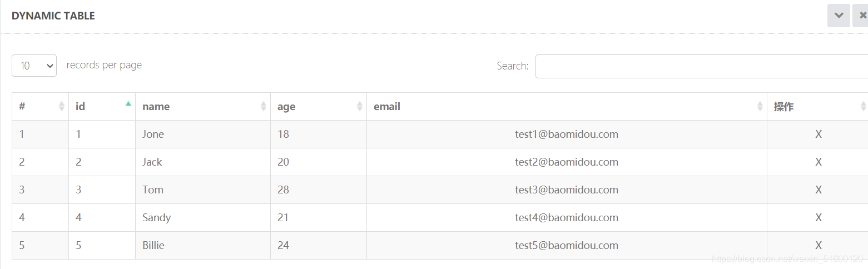Select the test3@baomidou.com email cell
Viewport: 868px width, 269px height.
click(567, 190)
